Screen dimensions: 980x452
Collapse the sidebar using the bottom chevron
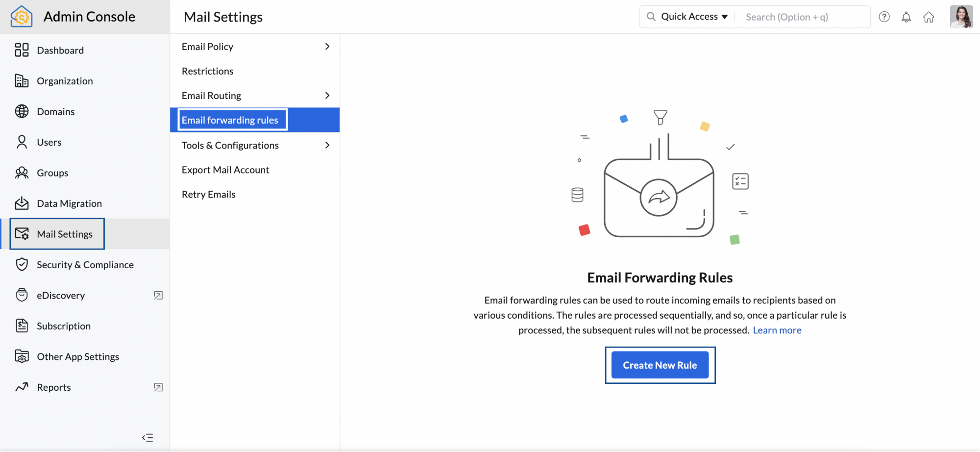[147, 437]
